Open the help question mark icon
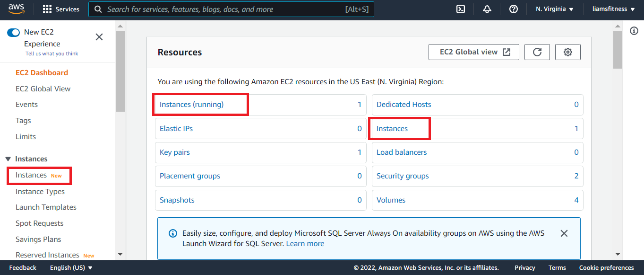This screenshot has width=644, height=275. tap(514, 9)
